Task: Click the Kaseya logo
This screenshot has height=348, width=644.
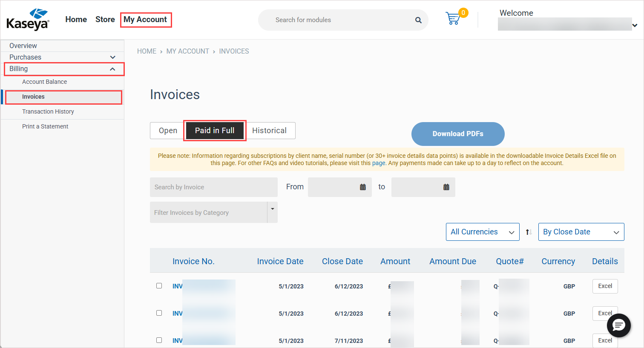Action: pyautogui.click(x=28, y=20)
